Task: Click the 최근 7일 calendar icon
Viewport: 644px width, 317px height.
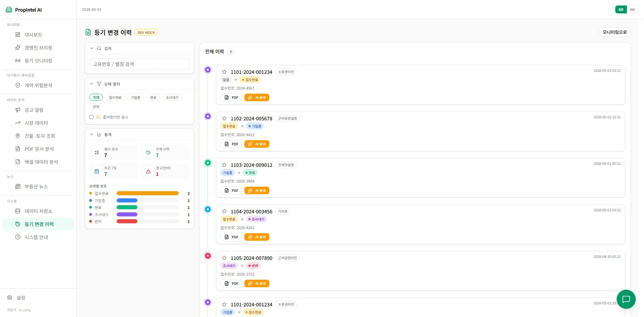Action: (x=97, y=171)
